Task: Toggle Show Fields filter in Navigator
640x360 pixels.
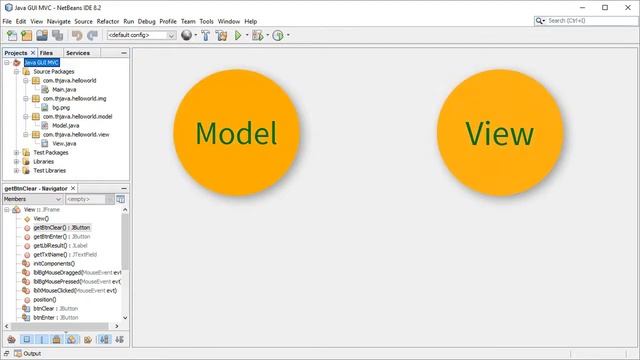Action: click(x=27, y=339)
